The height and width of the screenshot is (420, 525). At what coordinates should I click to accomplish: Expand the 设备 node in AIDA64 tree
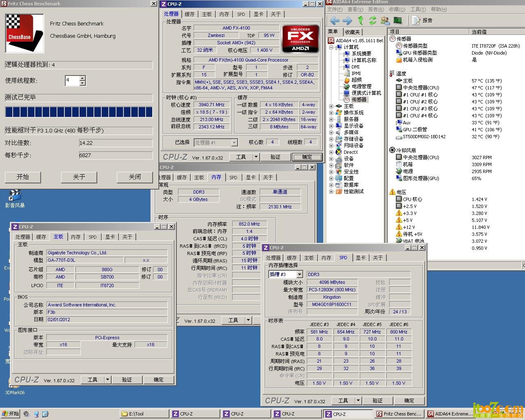(331, 159)
